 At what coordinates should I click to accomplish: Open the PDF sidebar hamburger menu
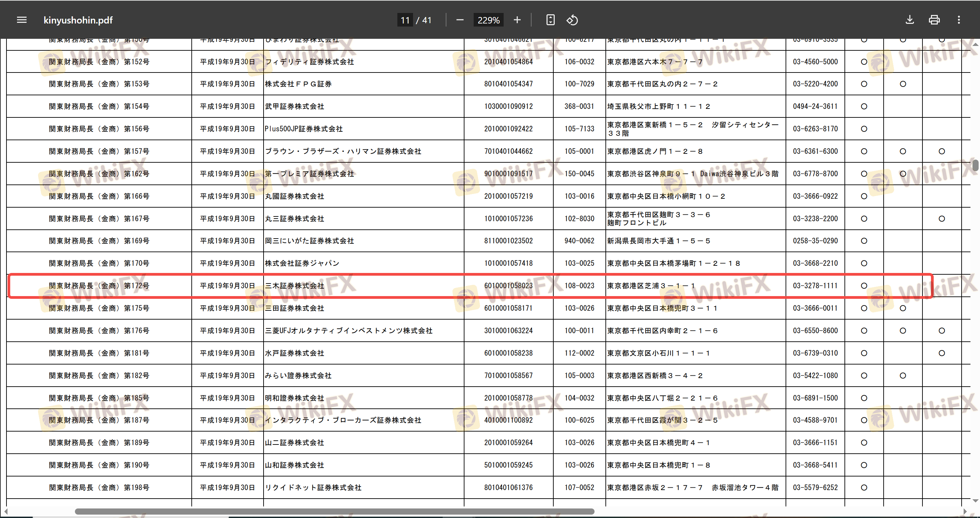tap(22, 20)
